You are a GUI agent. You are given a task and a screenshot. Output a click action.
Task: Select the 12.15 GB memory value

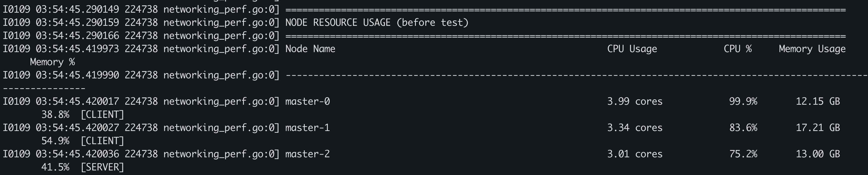pos(818,101)
